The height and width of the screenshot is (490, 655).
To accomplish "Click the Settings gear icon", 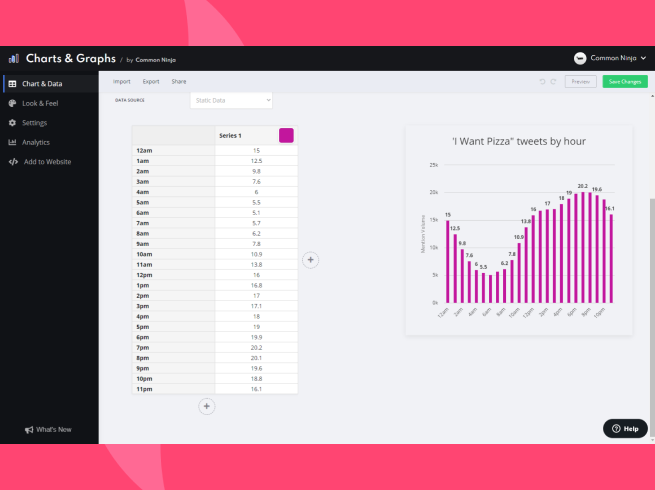I will point(13,123).
